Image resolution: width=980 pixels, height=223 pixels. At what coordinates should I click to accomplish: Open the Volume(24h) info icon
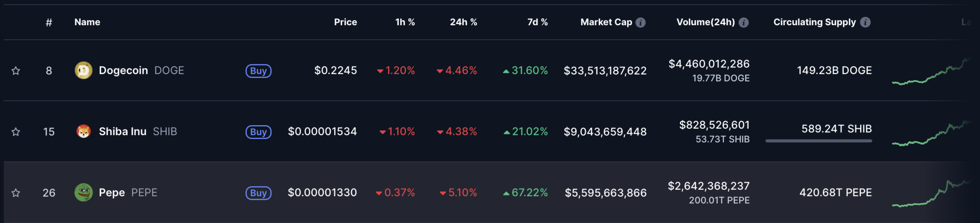(x=743, y=22)
